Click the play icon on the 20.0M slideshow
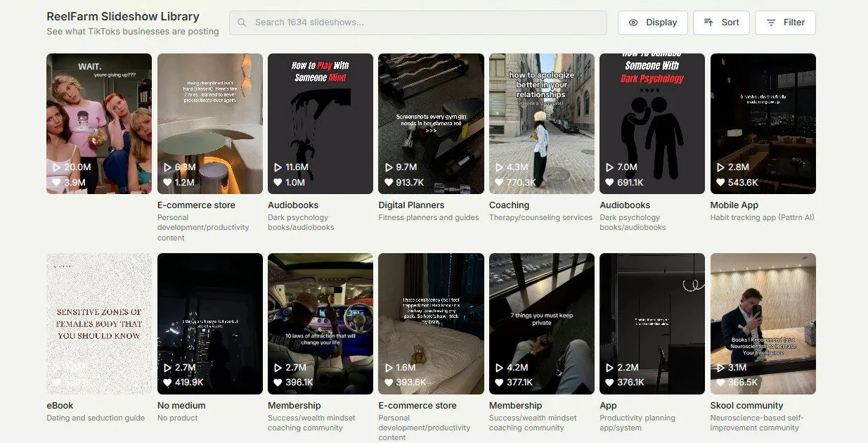868x443 pixels. pyautogui.click(x=58, y=167)
